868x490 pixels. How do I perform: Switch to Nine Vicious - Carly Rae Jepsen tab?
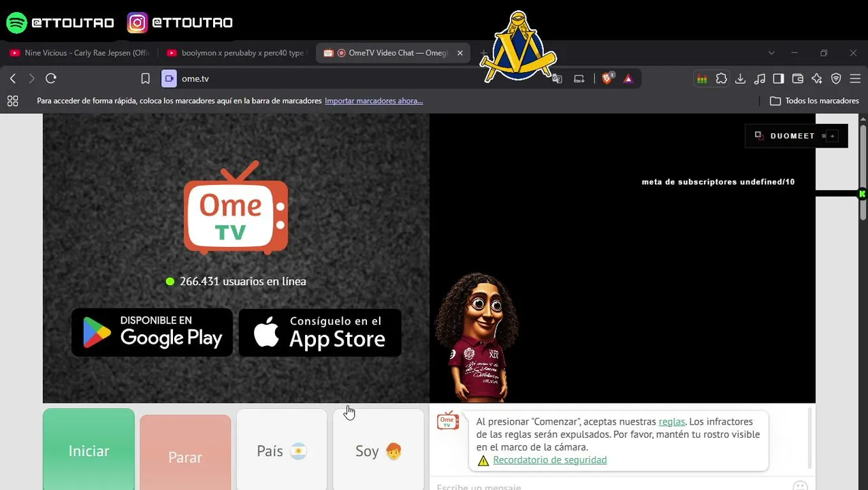(x=80, y=53)
